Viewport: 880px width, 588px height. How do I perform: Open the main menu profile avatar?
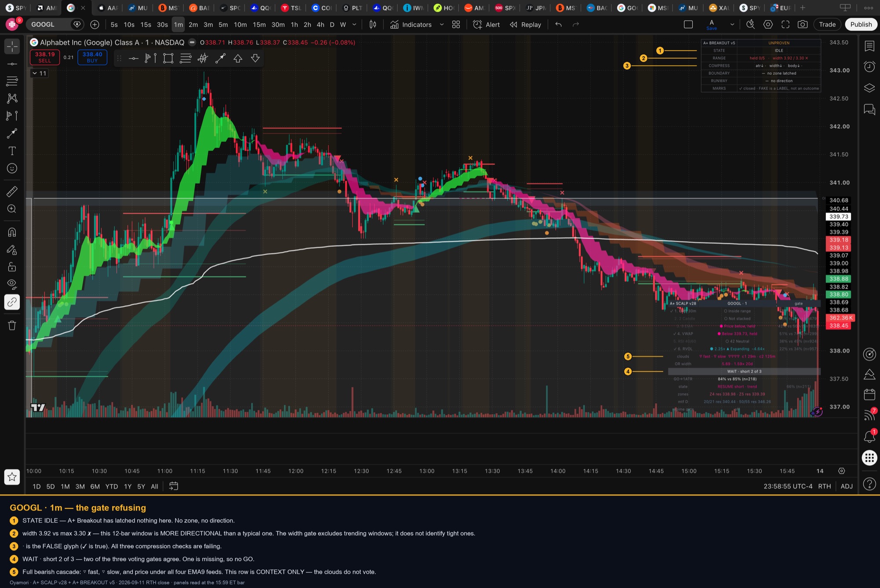pos(12,25)
